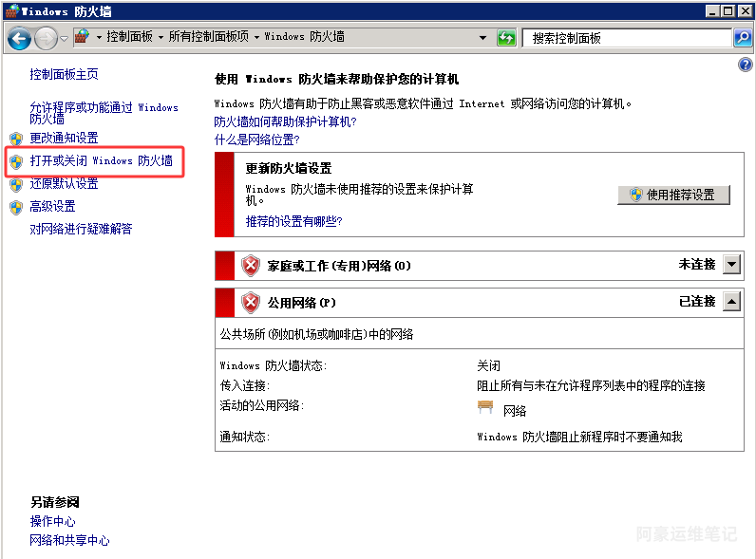
Task: Open 什么是网络位置? help link
Action: (256, 140)
